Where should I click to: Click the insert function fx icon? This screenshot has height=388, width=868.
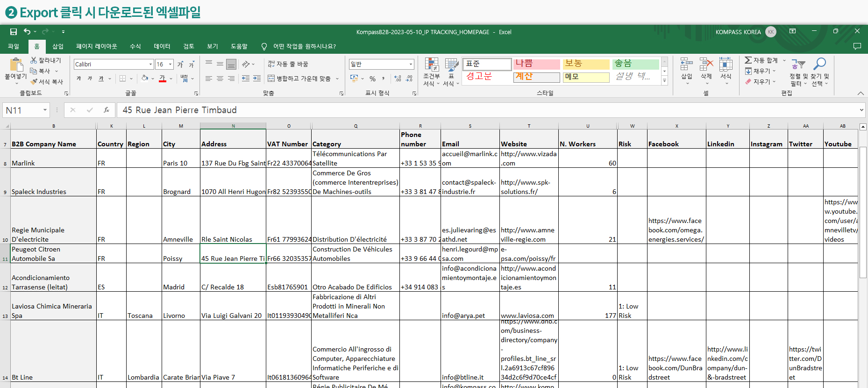pos(107,110)
